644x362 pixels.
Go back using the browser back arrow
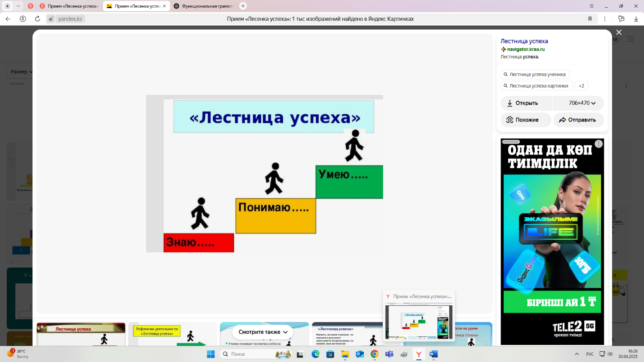pyautogui.click(x=8, y=19)
